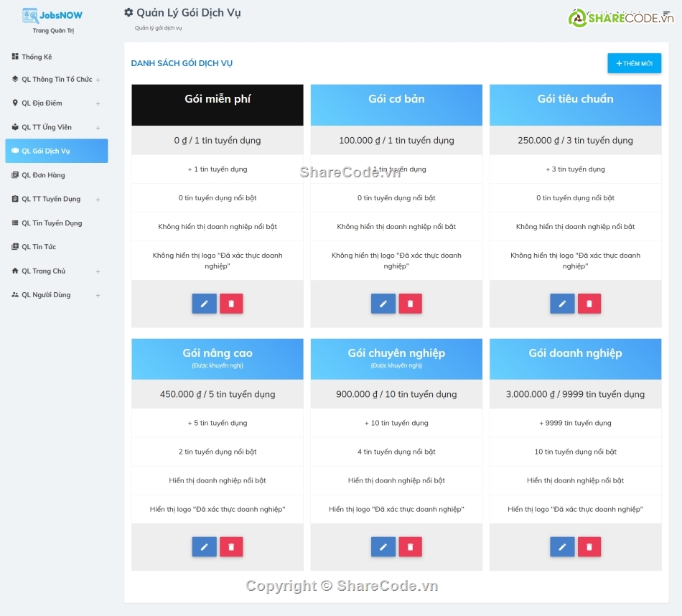Edit the Gói chuyên nghiệp package
682x616 pixels.
coord(383,547)
